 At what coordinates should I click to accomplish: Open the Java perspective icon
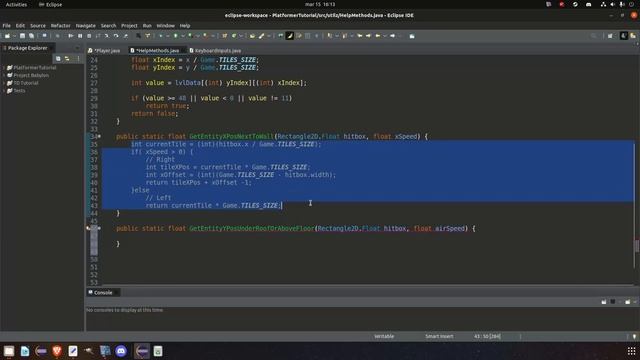click(x=624, y=36)
